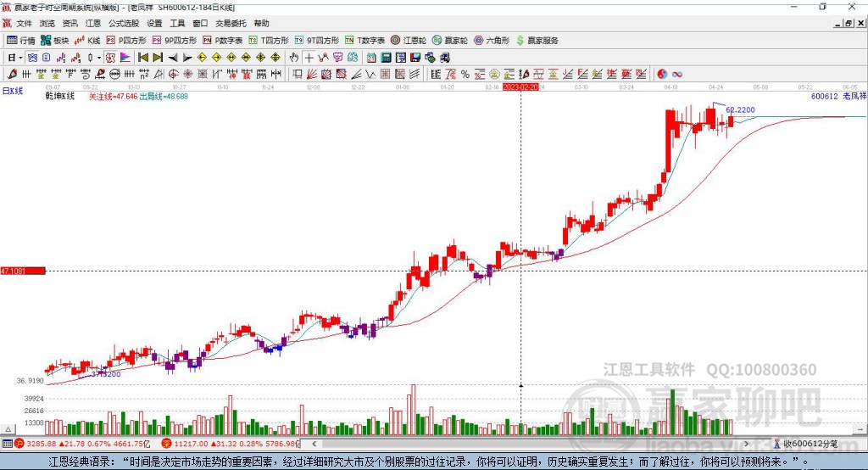This screenshot has height=470, width=868.
Task: Open the 资讯 menu
Action: click(70, 23)
